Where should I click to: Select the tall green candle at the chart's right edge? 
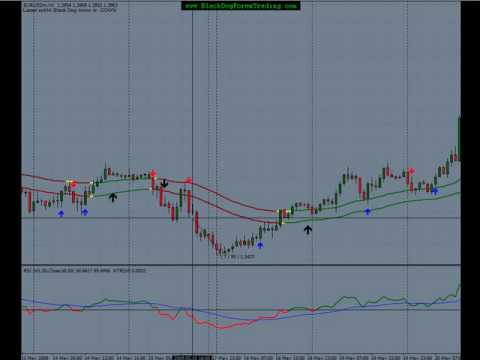pyautogui.click(x=459, y=138)
